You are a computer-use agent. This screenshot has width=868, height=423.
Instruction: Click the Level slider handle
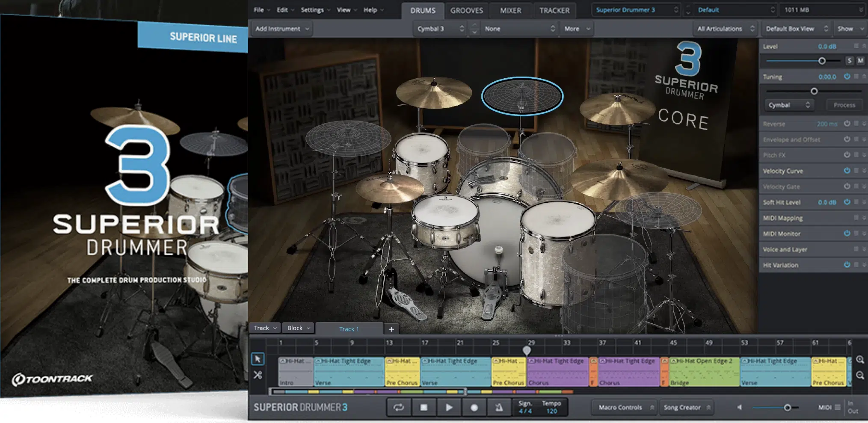pyautogui.click(x=821, y=61)
